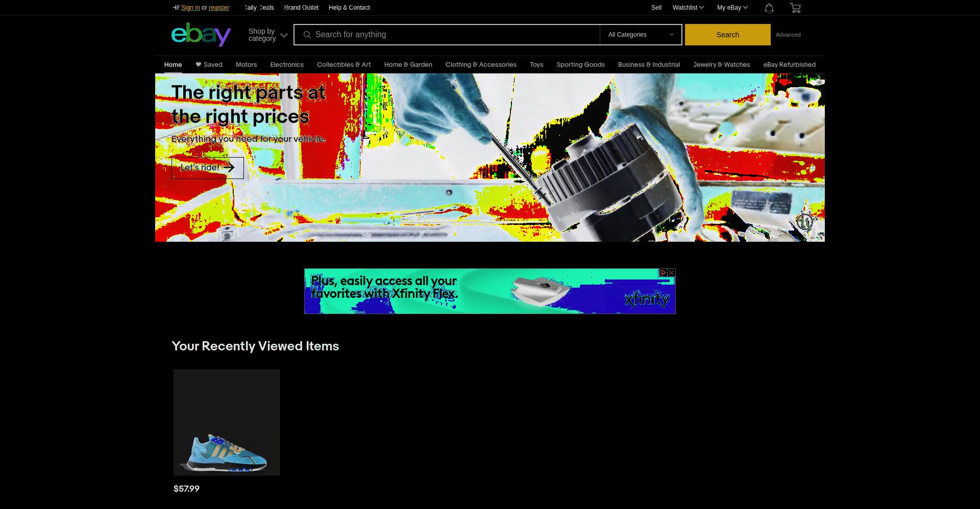Go to the Motors category
980x509 pixels.
246,65
